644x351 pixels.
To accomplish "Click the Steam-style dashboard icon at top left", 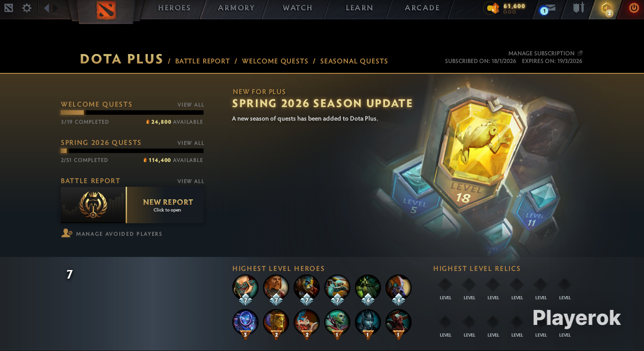I will coord(9,8).
